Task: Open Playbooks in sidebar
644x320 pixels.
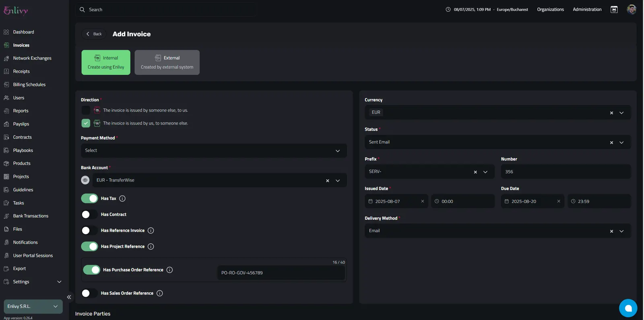Action: coord(23,151)
